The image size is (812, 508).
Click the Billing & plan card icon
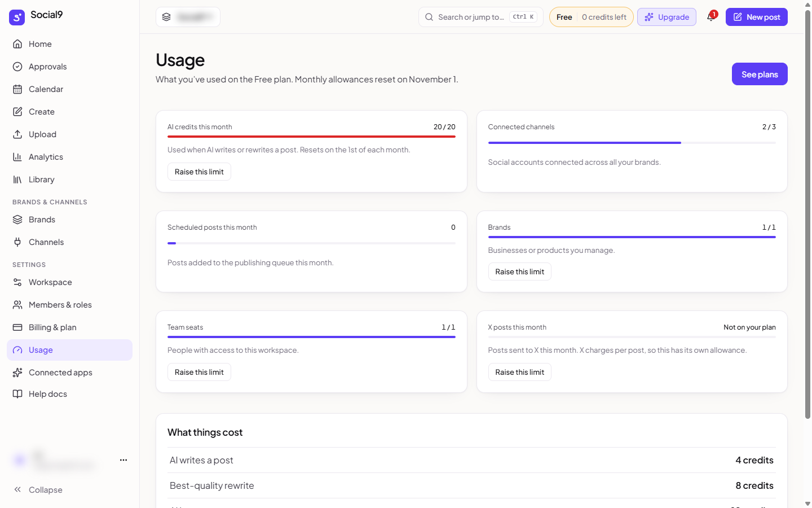coord(17,327)
